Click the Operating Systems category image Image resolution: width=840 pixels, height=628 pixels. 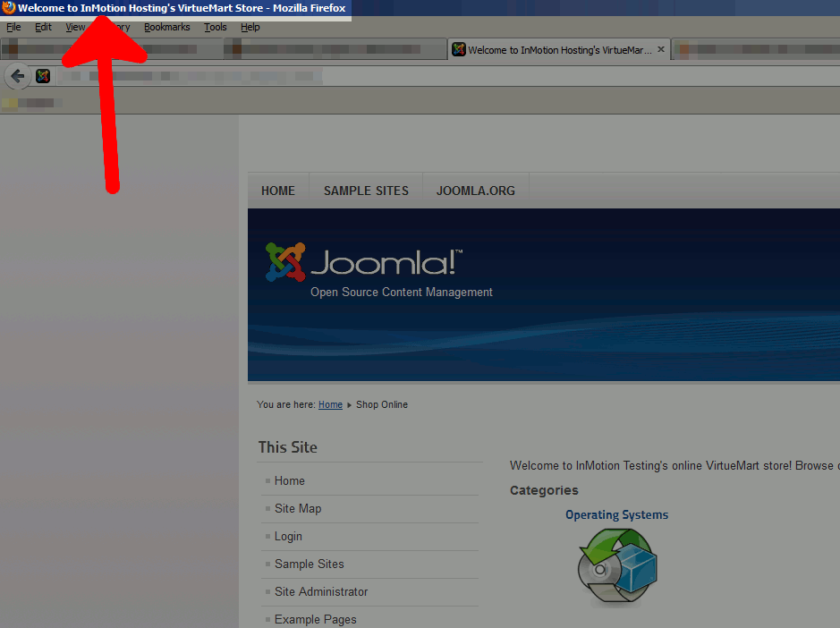click(617, 567)
